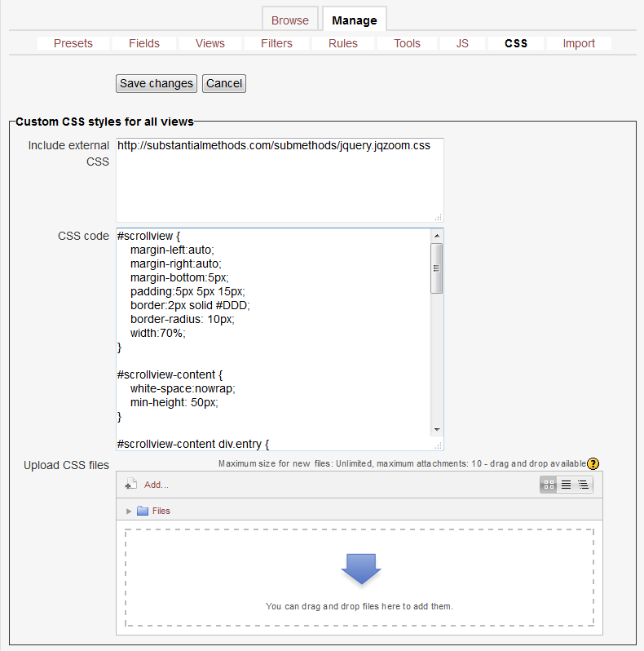Switch to the Presets tab

tap(73, 43)
